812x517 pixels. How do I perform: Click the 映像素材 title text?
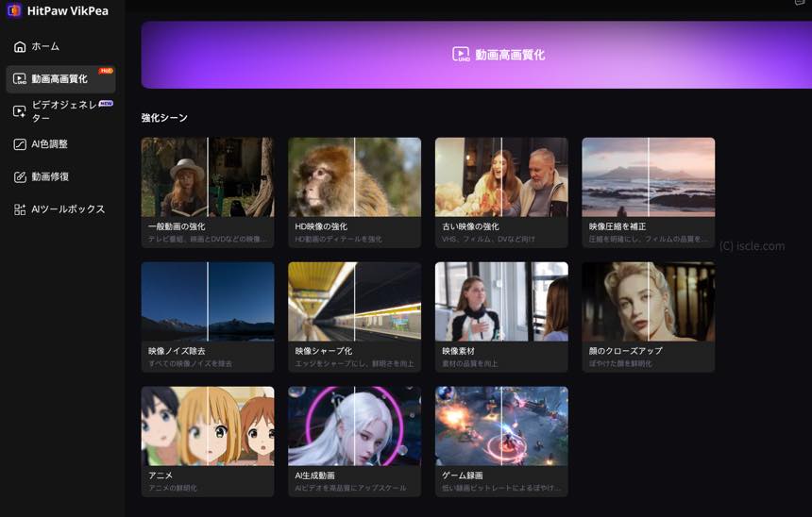(458, 351)
